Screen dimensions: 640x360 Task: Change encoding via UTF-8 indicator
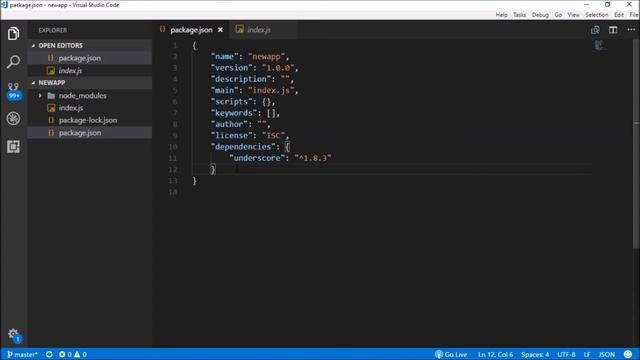(566, 354)
